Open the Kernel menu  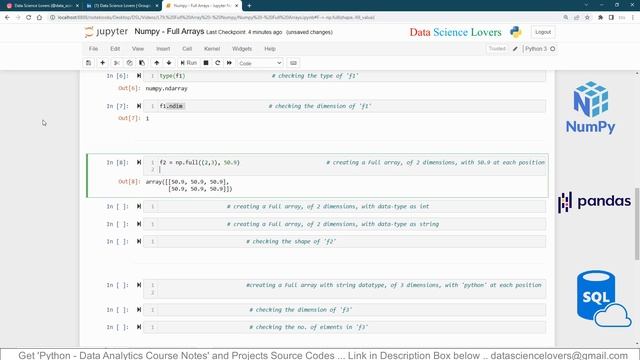(212, 49)
